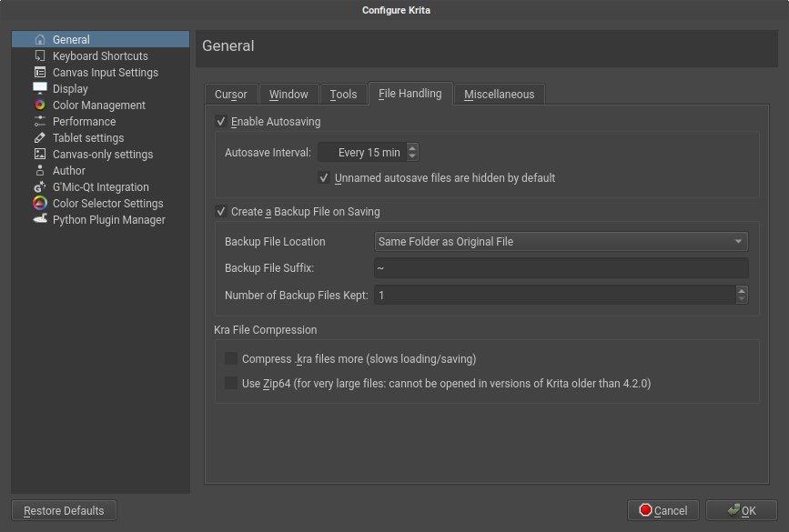Click the Canvas-only settings icon
This screenshot has width=789, height=532.
[x=40, y=154]
